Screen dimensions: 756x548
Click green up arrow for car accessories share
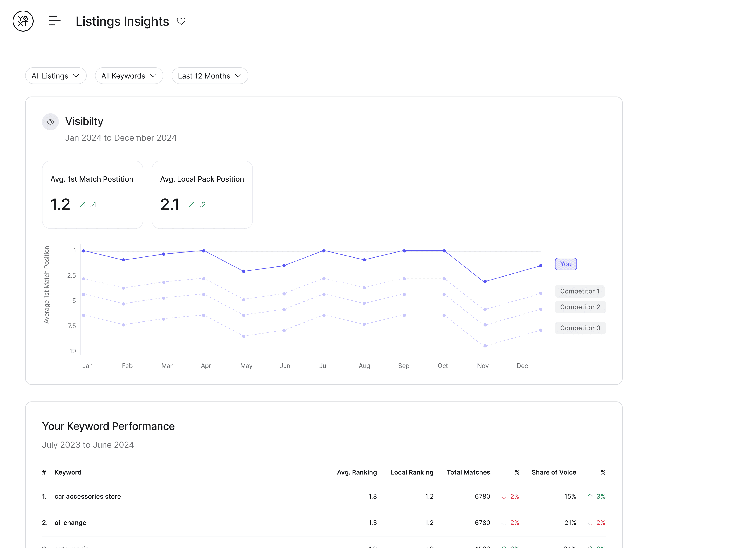tap(590, 496)
